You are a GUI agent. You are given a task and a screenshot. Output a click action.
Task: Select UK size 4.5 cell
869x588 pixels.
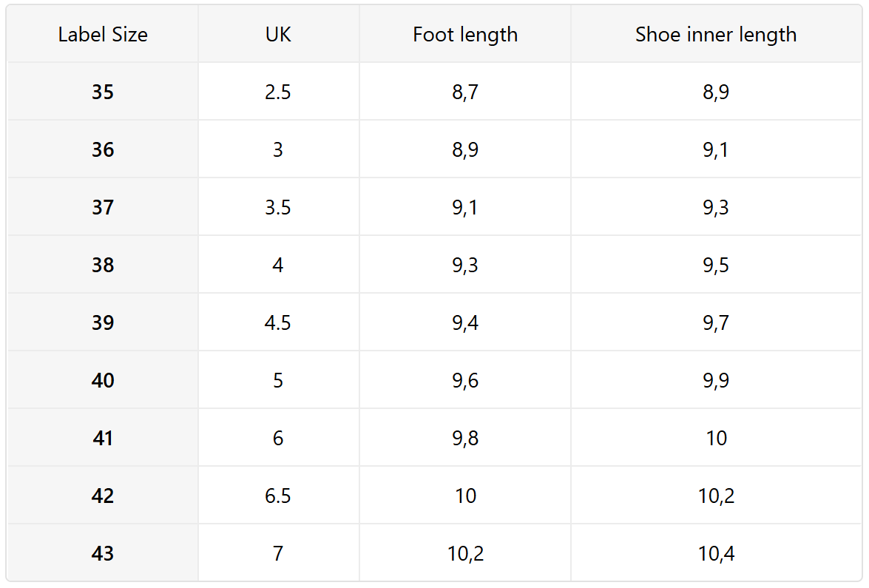pos(278,323)
